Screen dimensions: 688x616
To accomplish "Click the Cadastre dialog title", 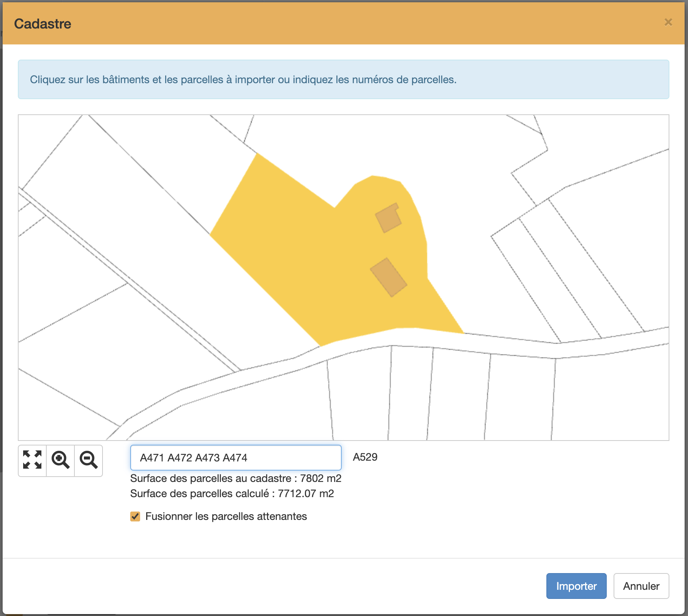I will tap(43, 24).
